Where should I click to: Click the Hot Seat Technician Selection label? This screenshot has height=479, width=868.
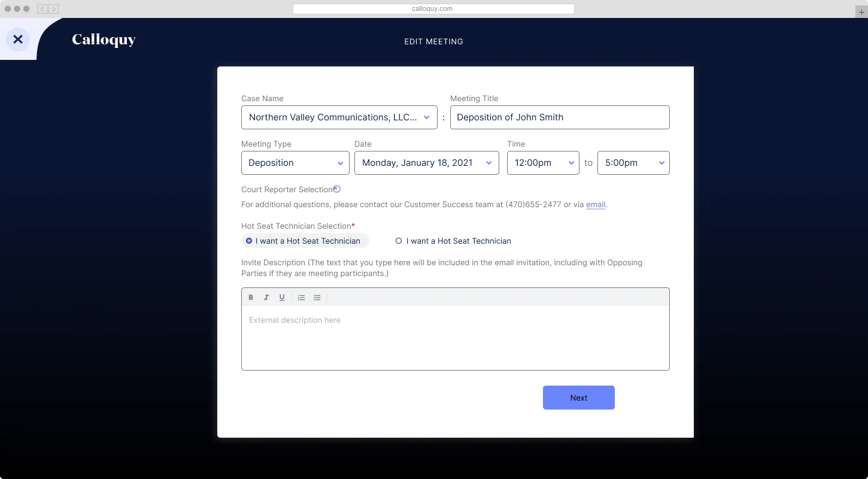coord(298,226)
